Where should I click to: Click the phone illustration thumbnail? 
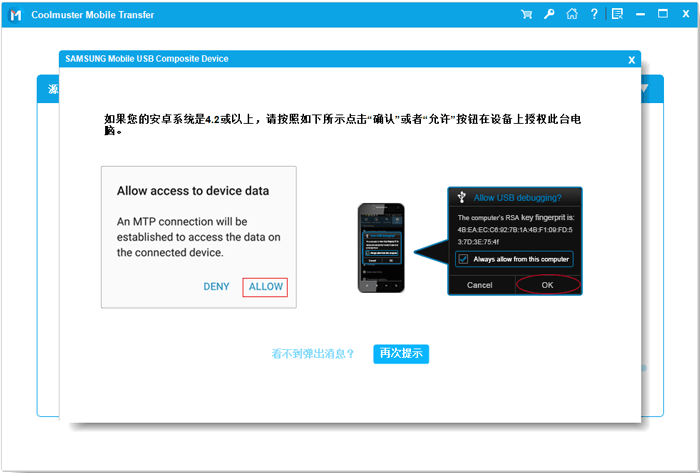pyautogui.click(x=381, y=248)
